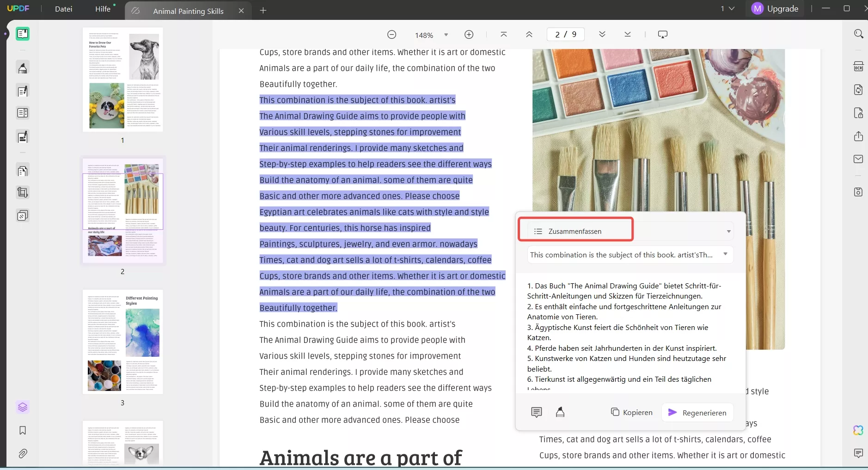Open the Convert PDF icon
This screenshot has width=868, height=470.
858,90
